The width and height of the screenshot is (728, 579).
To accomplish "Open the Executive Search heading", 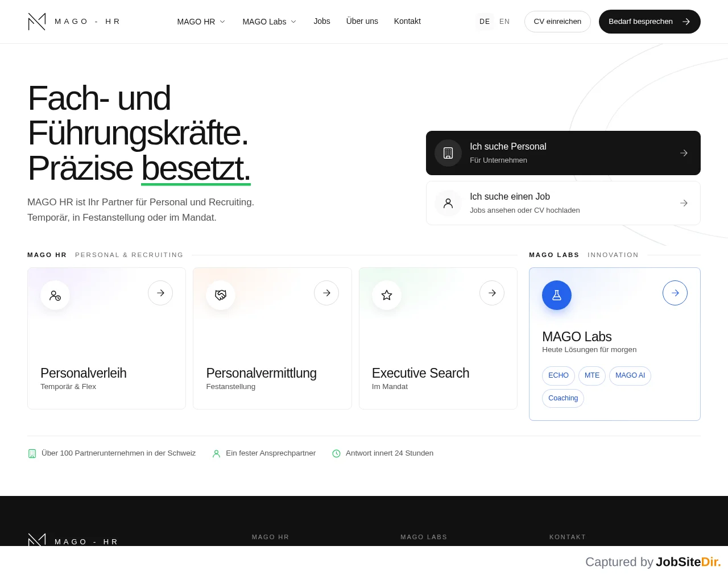I will click(421, 373).
